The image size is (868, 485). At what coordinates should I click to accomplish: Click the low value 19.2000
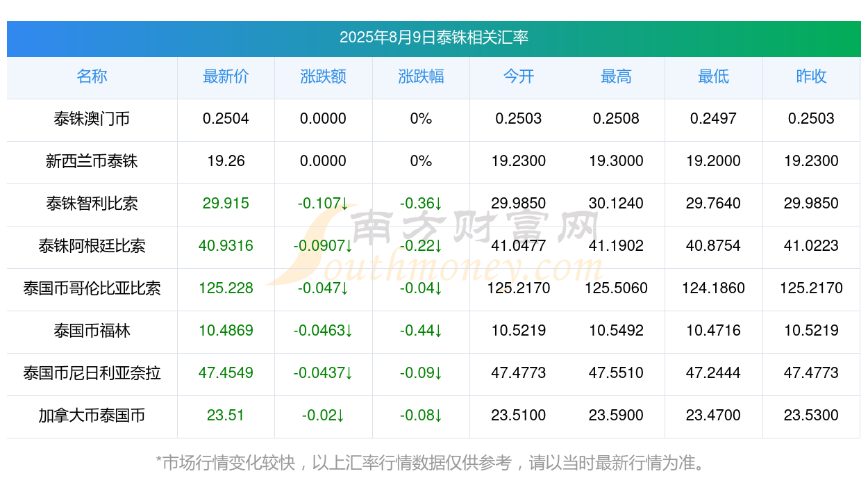click(x=714, y=161)
